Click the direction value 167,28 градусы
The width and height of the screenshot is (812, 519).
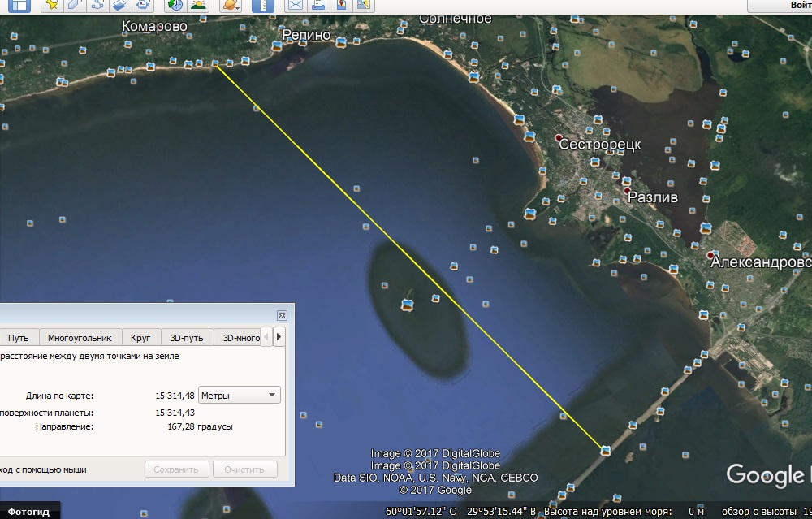[x=200, y=426]
